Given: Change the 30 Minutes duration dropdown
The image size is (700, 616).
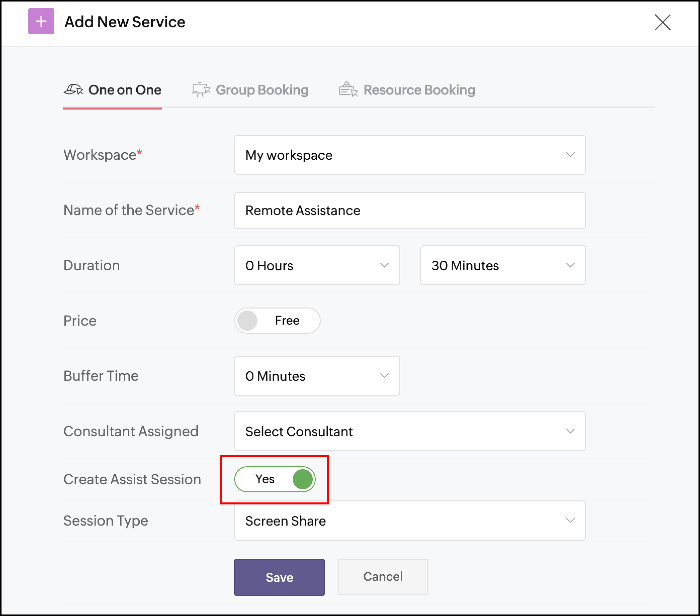Looking at the screenshot, I should pos(502,265).
